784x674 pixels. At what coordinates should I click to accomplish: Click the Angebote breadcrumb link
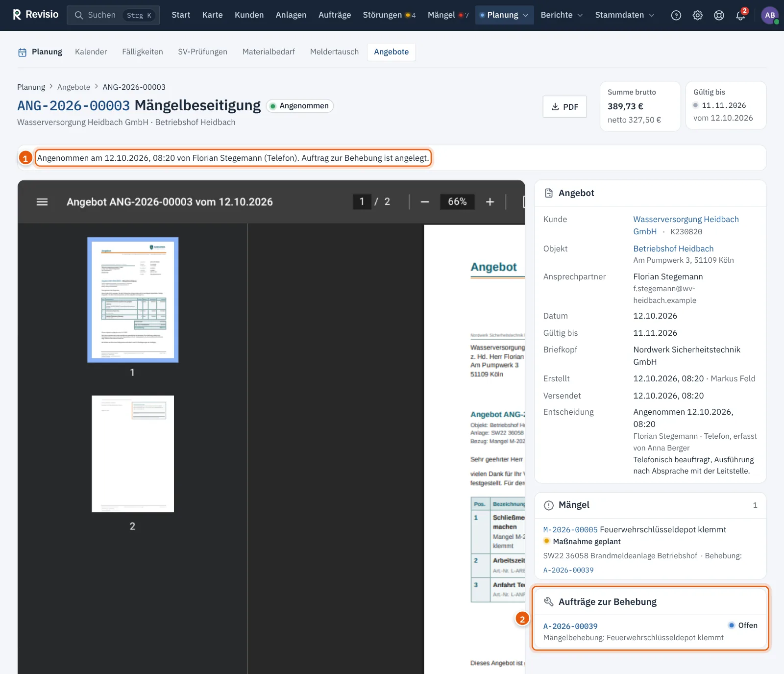click(73, 87)
